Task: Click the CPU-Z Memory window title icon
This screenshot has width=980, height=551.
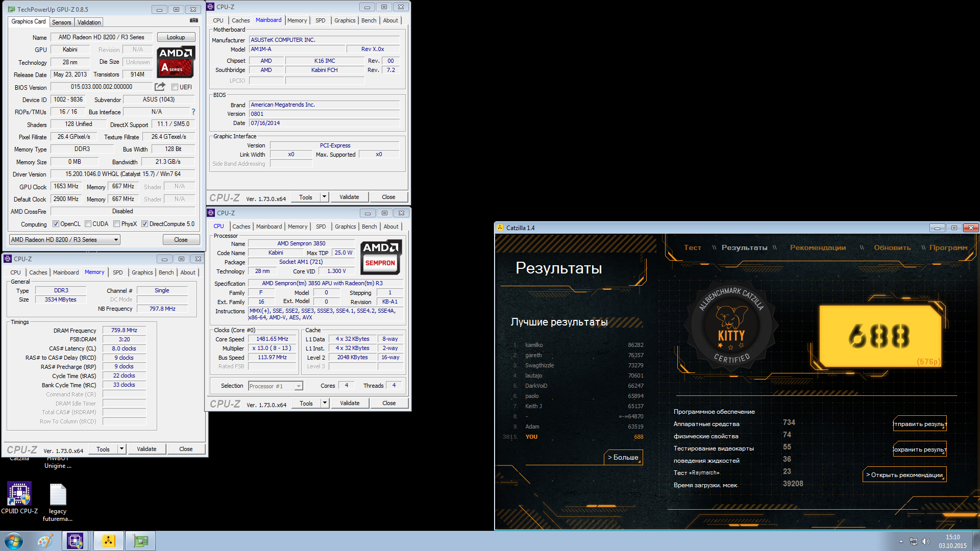Action: pos(8,259)
